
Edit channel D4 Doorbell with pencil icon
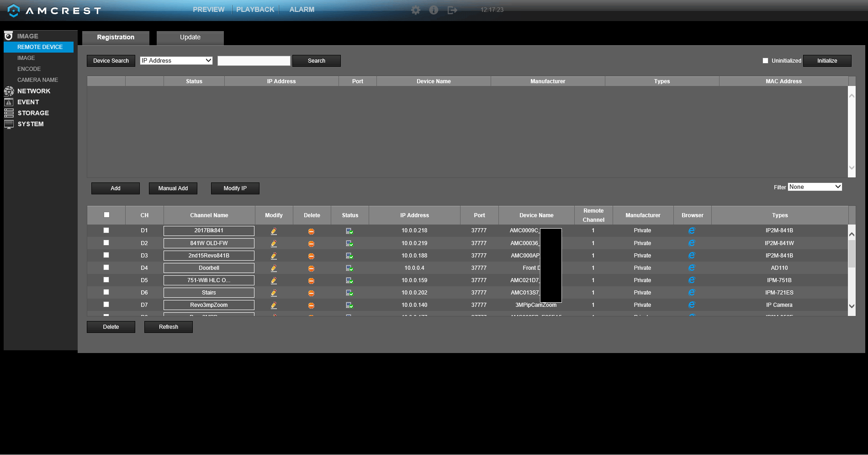coord(274,268)
